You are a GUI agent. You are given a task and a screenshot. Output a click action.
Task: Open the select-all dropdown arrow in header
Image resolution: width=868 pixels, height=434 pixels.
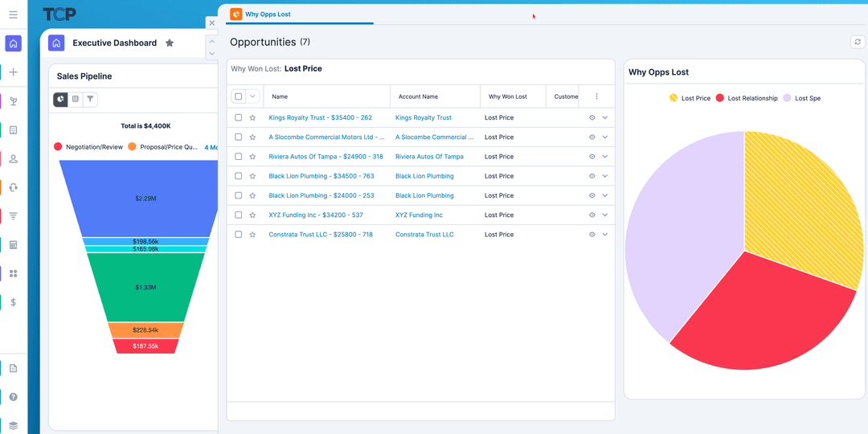tap(252, 96)
